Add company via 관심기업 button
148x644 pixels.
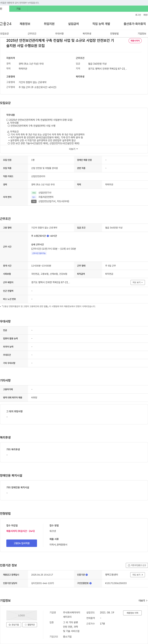(14, 625)
